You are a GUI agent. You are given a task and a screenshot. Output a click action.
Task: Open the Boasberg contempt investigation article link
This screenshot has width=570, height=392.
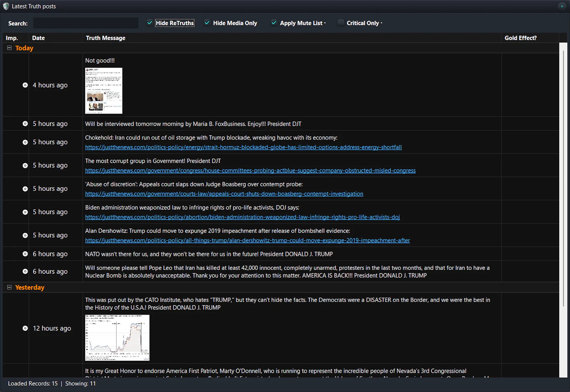pos(224,194)
